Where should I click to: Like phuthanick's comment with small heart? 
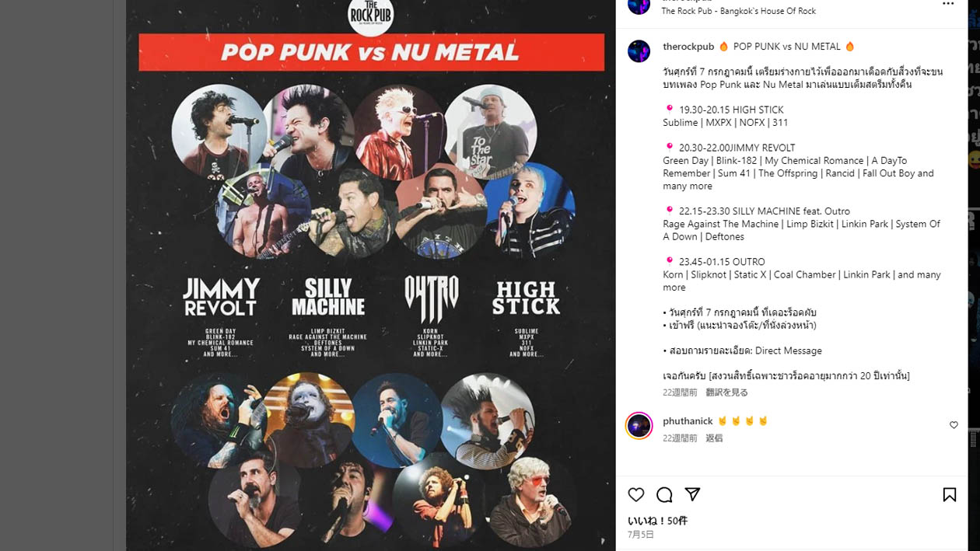pos(954,425)
